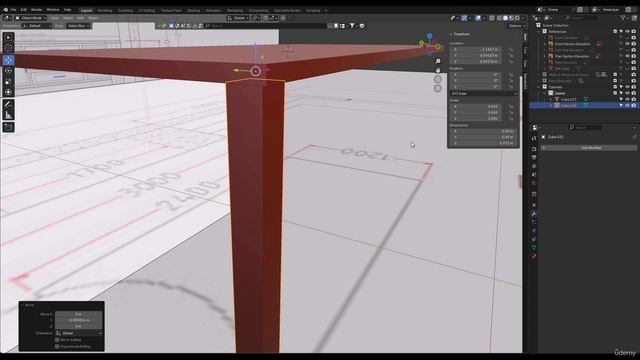Click the viewport zoom magnifier icon
640x360 pixels.
[438, 61]
